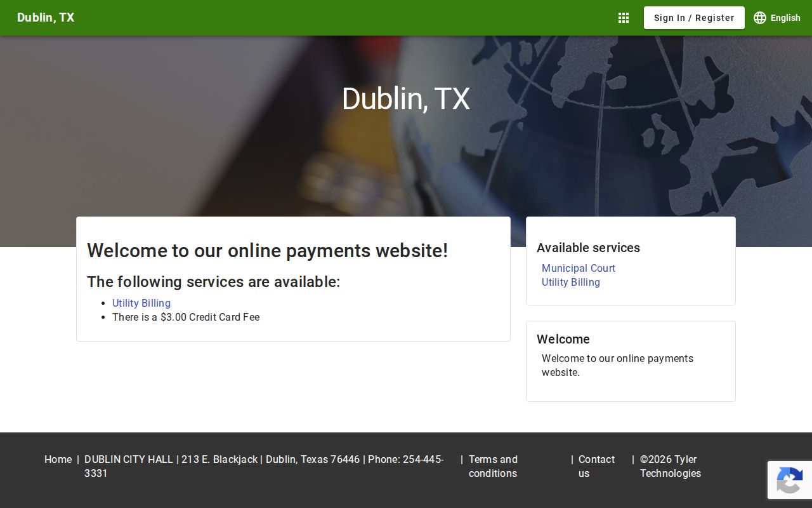The width and height of the screenshot is (812, 508).
Task: Open Municipal Court under Available services
Action: pyautogui.click(x=579, y=269)
